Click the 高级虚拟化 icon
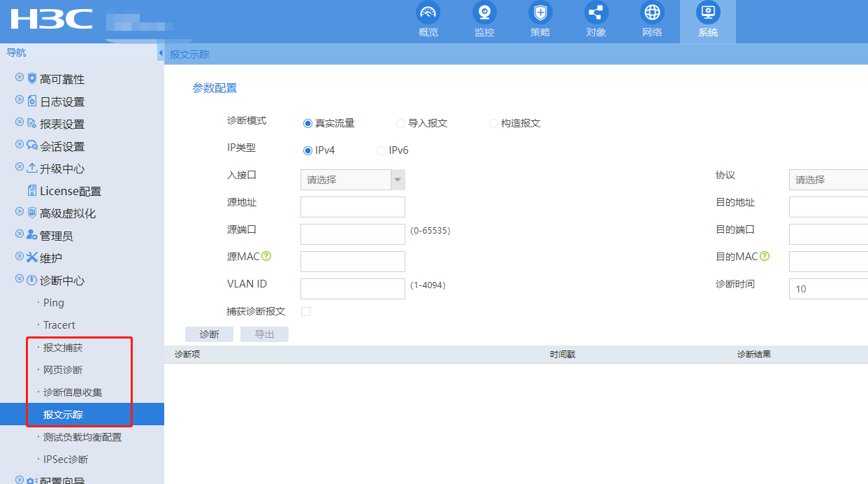Screen dimensions: 868x484 [32, 213]
